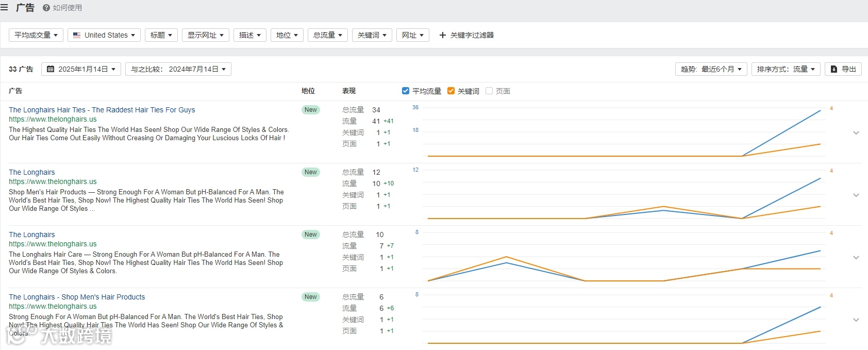
Task: Open the 显示网址 filter dropdown
Action: [x=206, y=35]
